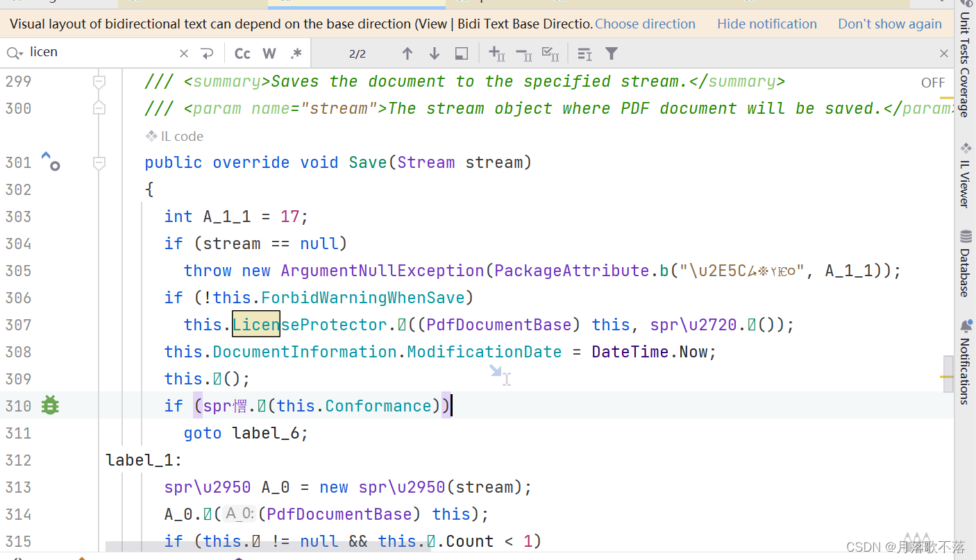Click the licen search input field
Screen dimensions: 976x560
pyautogui.click(x=101, y=53)
